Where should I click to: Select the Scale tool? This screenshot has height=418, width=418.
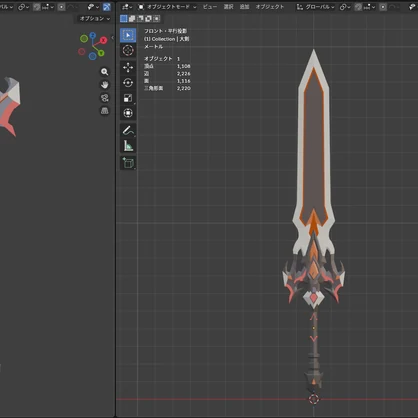[128, 98]
